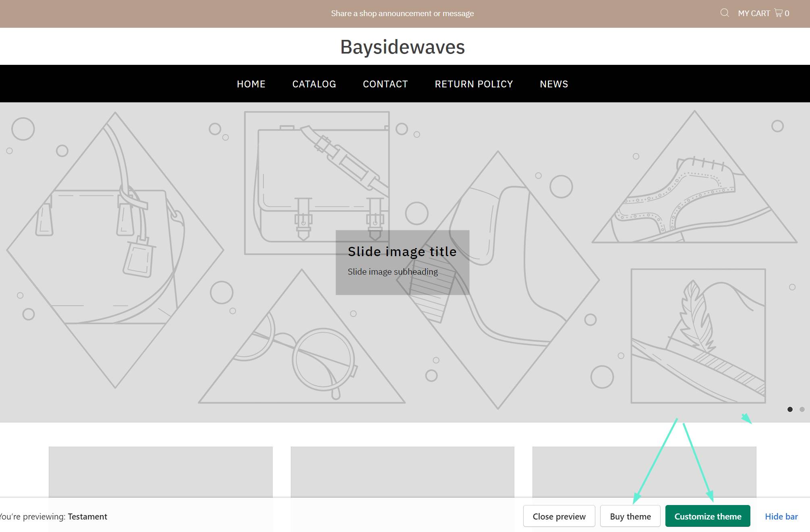The height and width of the screenshot is (532, 810).
Task: Select the first slideshow dot
Action: 790,409
